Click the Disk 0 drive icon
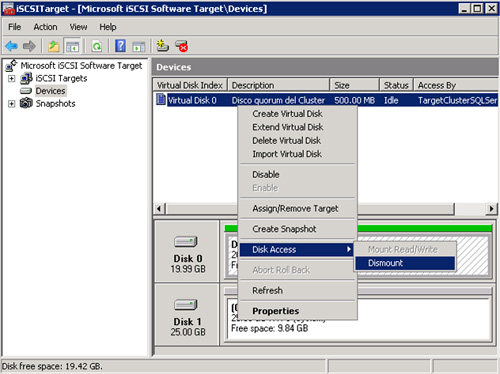 [x=186, y=242]
